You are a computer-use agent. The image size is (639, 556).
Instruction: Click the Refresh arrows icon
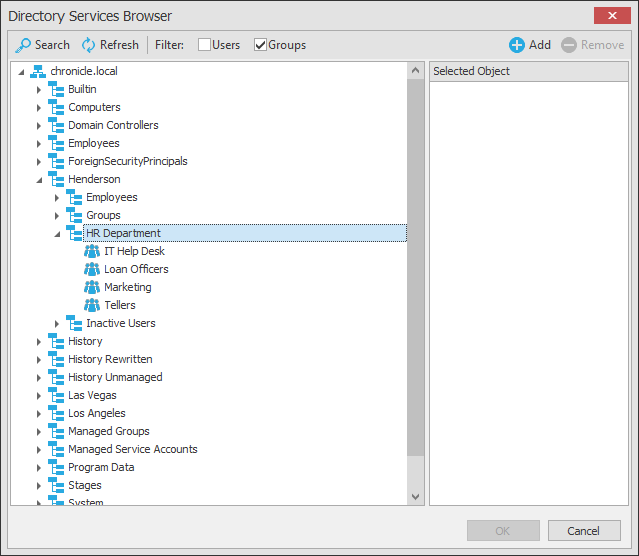tap(88, 45)
